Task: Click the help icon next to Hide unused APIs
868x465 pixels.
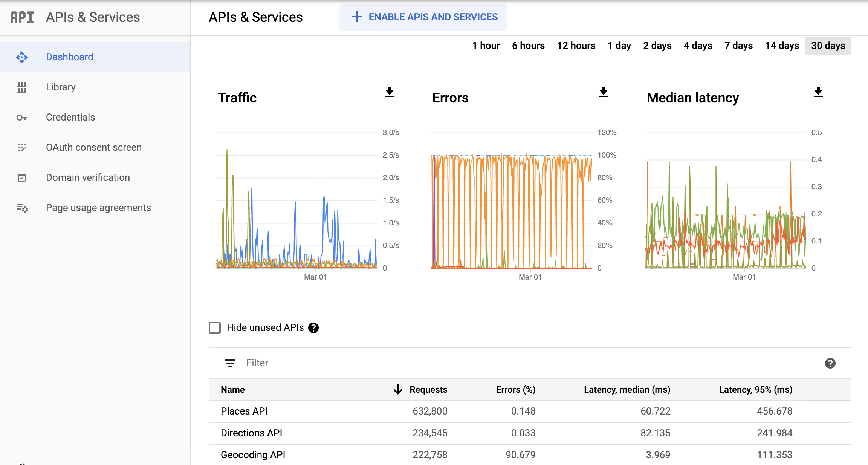Action: coord(314,328)
